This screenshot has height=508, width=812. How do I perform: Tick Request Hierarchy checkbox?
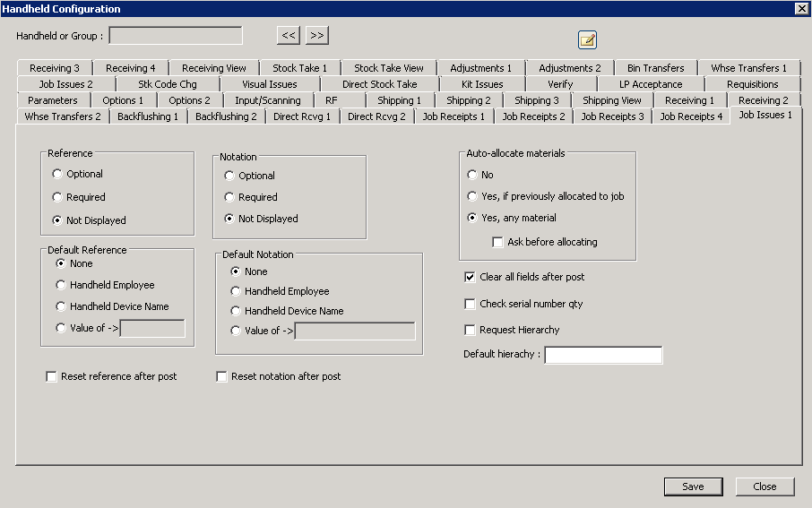[471, 330]
